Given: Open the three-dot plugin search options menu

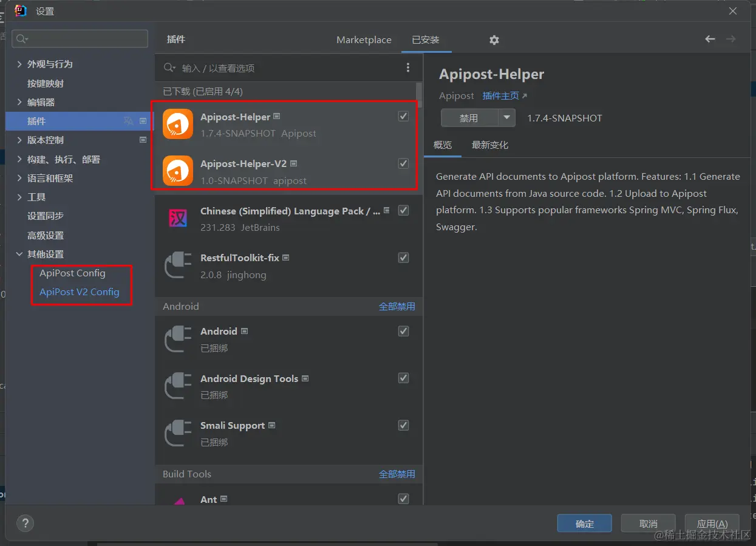Looking at the screenshot, I should [408, 67].
